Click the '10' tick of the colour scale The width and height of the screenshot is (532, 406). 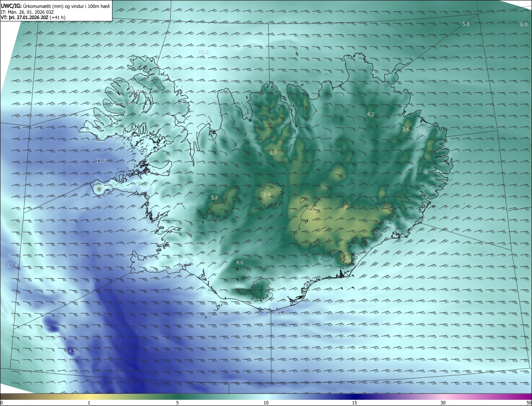(266, 403)
